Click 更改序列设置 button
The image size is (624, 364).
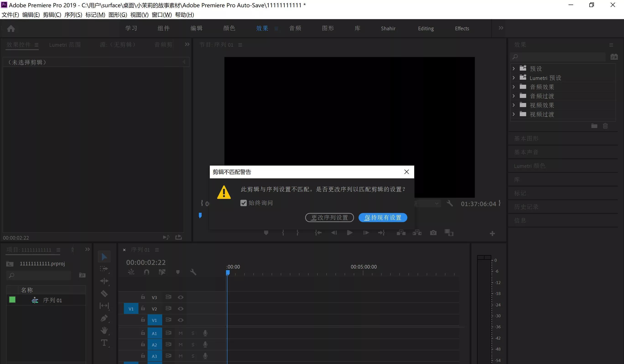coord(329,218)
